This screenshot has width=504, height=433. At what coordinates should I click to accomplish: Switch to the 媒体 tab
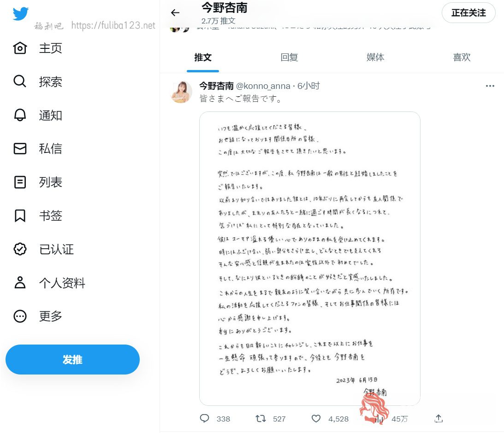tap(375, 58)
